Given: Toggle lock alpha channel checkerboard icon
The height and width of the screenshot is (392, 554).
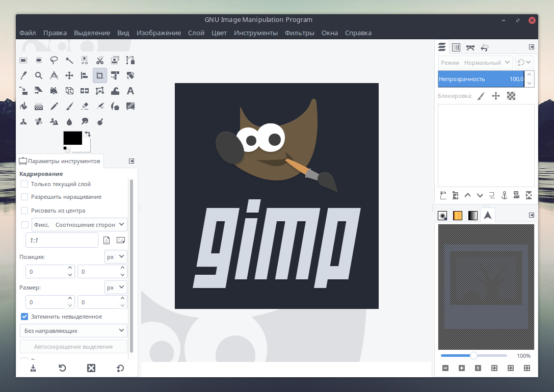Looking at the screenshot, I should point(511,96).
